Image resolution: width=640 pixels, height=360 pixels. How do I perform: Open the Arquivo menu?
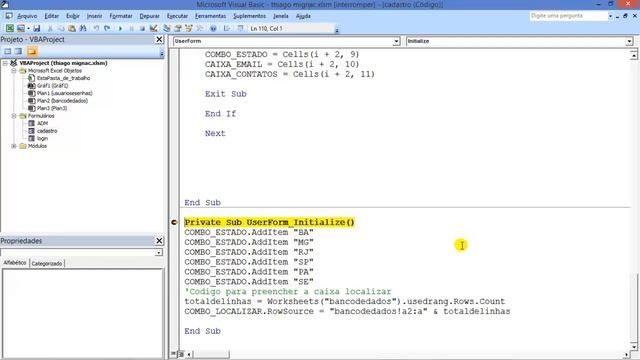27,16
